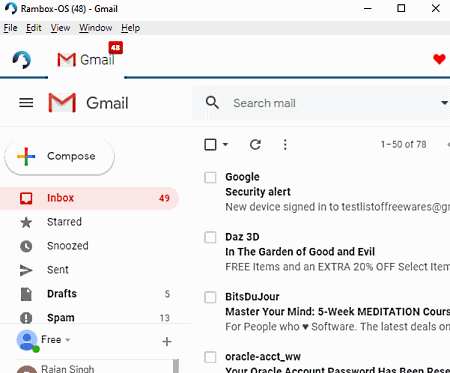Click the Snoozed clock icon
This screenshot has height=373, width=450.
point(26,246)
